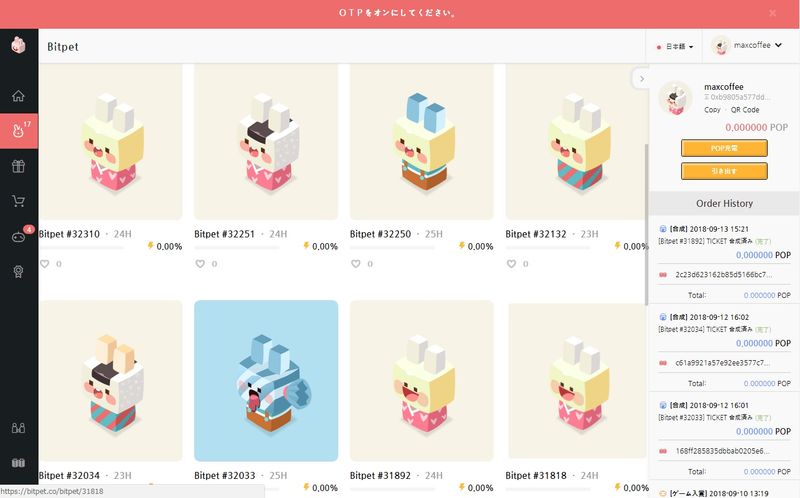Select the bunny Bitpet sidebar icon
This screenshot has width=800, height=498.
pyautogui.click(x=19, y=131)
